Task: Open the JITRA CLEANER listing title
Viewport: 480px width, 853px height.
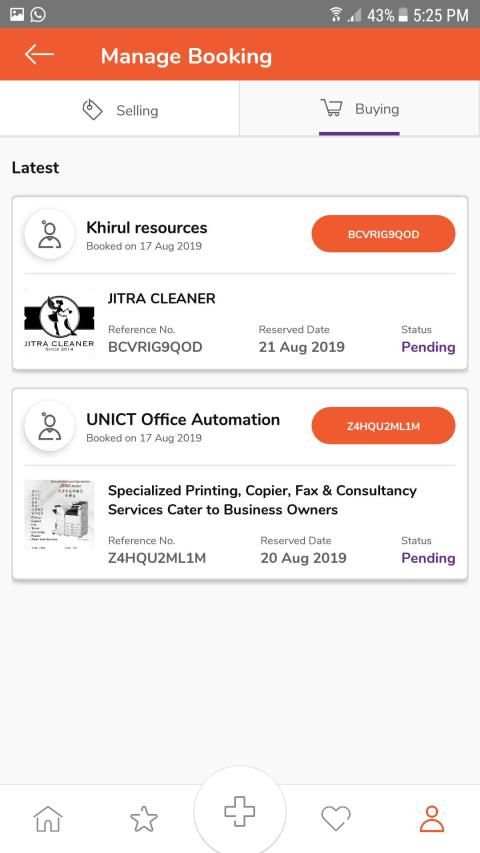Action: click(x=162, y=298)
